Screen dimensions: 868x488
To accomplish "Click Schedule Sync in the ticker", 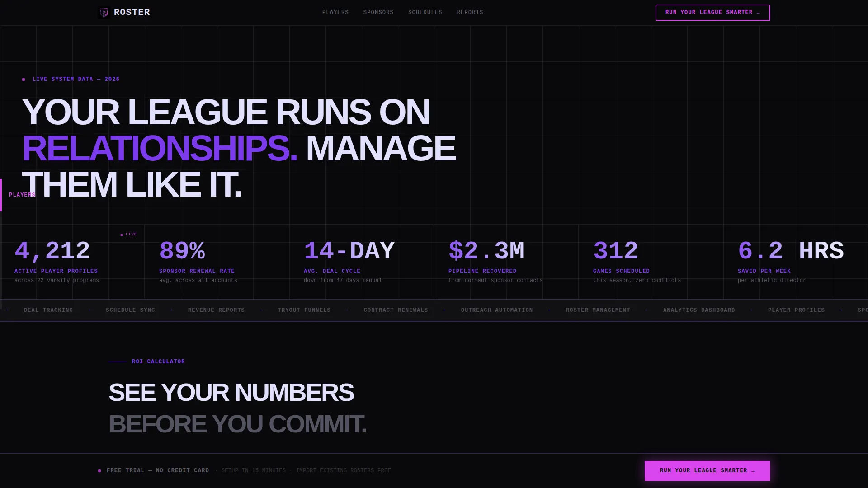I will pyautogui.click(x=130, y=310).
